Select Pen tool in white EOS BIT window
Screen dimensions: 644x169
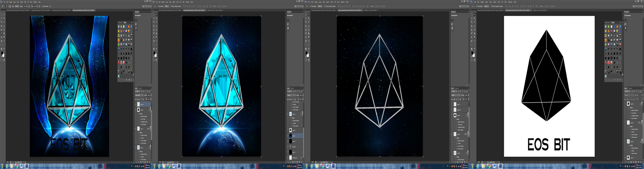tap(472, 41)
